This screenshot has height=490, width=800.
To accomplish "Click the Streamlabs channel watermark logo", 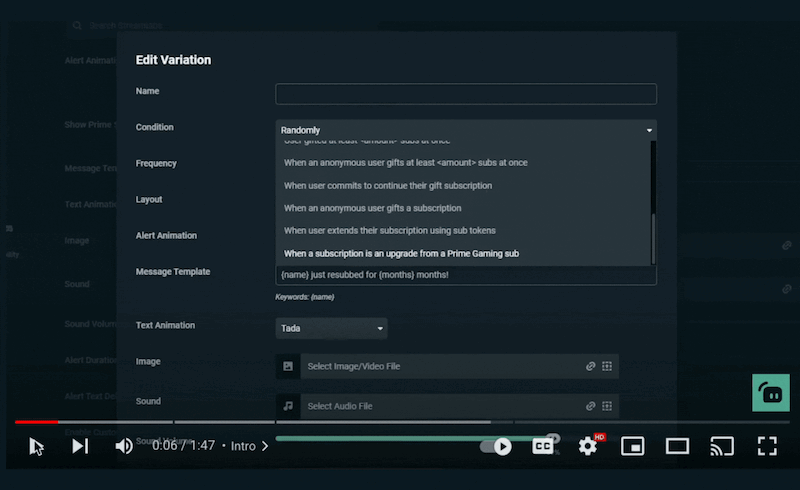I will coord(770,393).
